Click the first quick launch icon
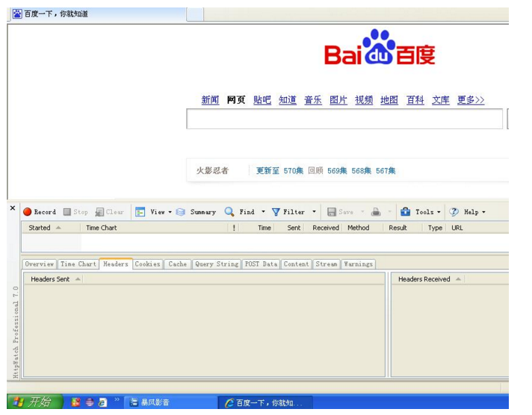The height and width of the screenshot is (415, 532). coord(75,402)
